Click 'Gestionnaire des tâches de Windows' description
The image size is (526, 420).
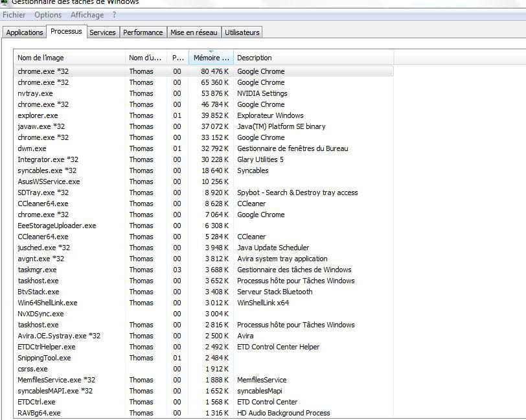[x=294, y=270]
